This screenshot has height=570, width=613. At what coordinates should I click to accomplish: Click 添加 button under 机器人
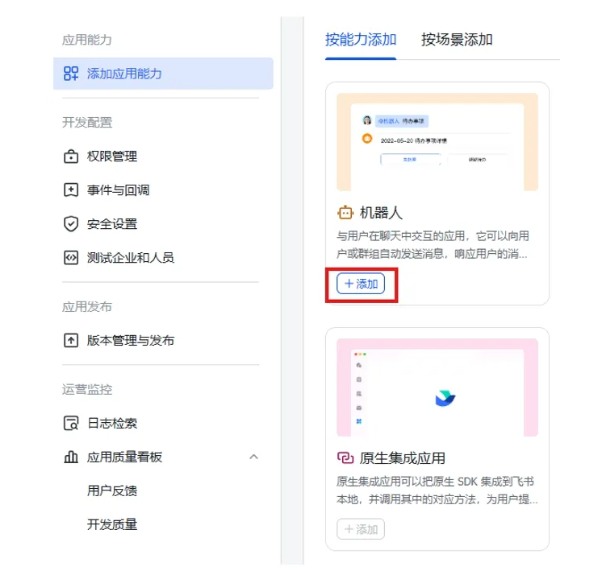coord(361,284)
